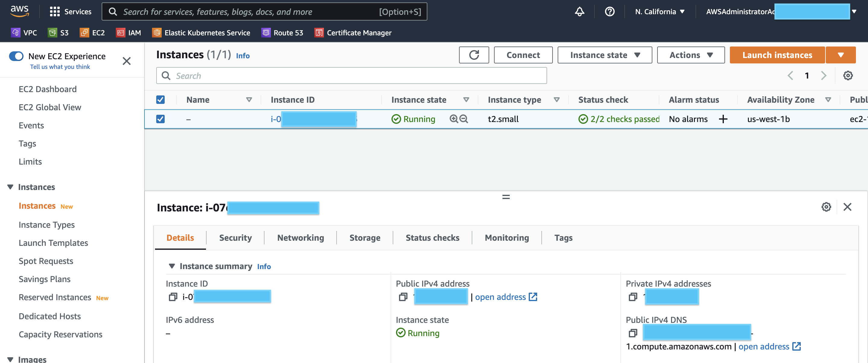This screenshot has width=868, height=363.
Task: Toggle the New EC2 Experience switch
Action: tap(16, 56)
